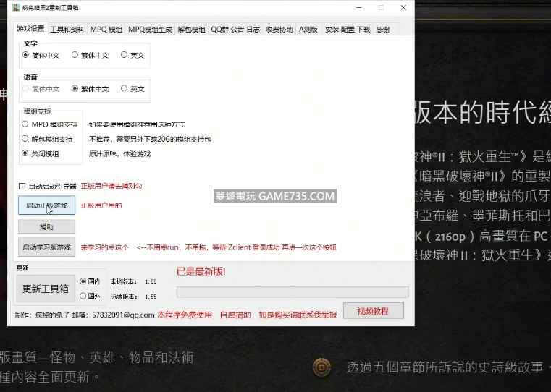
Task: Select 国外 update server
Action: (90, 297)
